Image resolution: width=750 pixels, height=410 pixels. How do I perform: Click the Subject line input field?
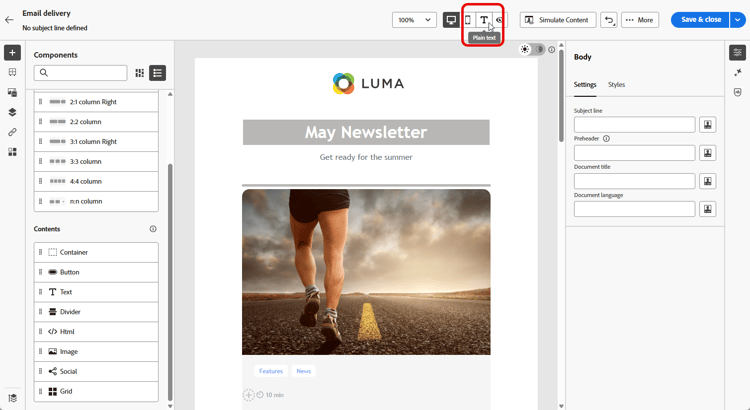(x=634, y=124)
